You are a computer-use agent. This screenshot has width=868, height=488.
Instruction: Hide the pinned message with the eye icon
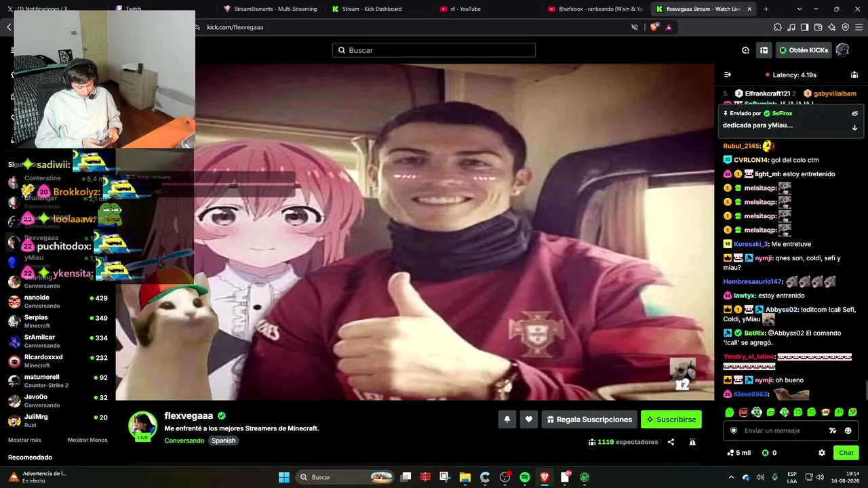854,114
